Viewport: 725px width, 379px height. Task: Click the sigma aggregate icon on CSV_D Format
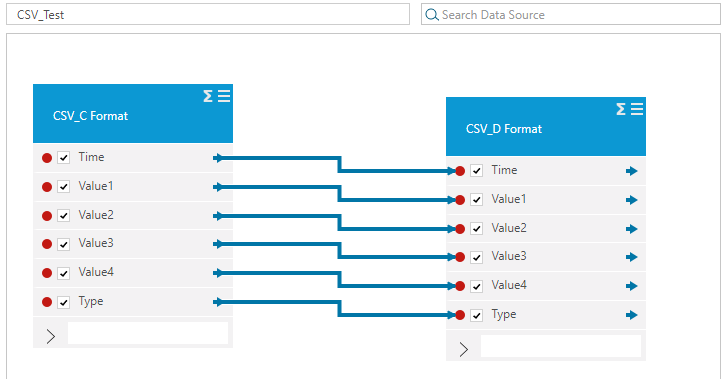click(621, 109)
